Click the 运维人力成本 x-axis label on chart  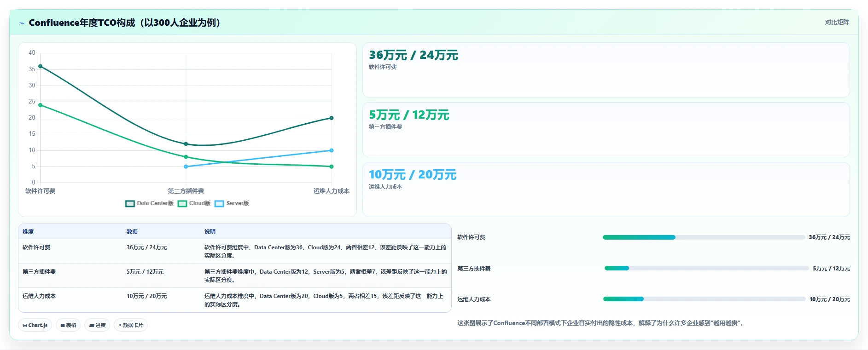[332, 191]
